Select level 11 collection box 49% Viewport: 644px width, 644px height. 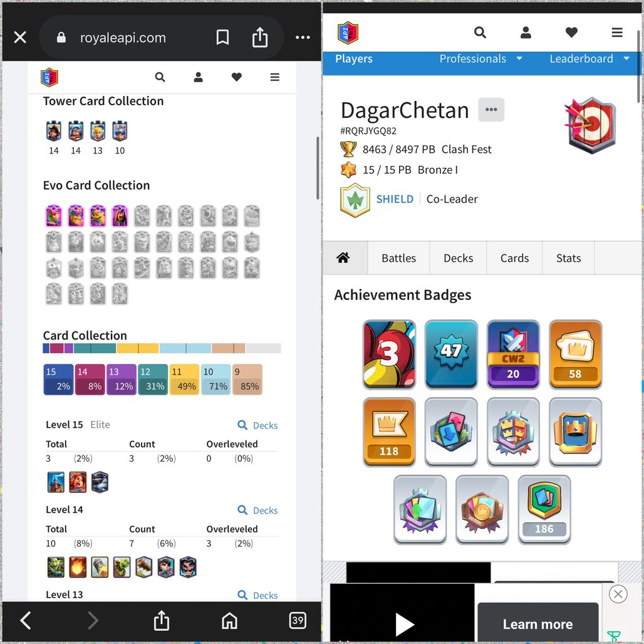click(184, 380)
